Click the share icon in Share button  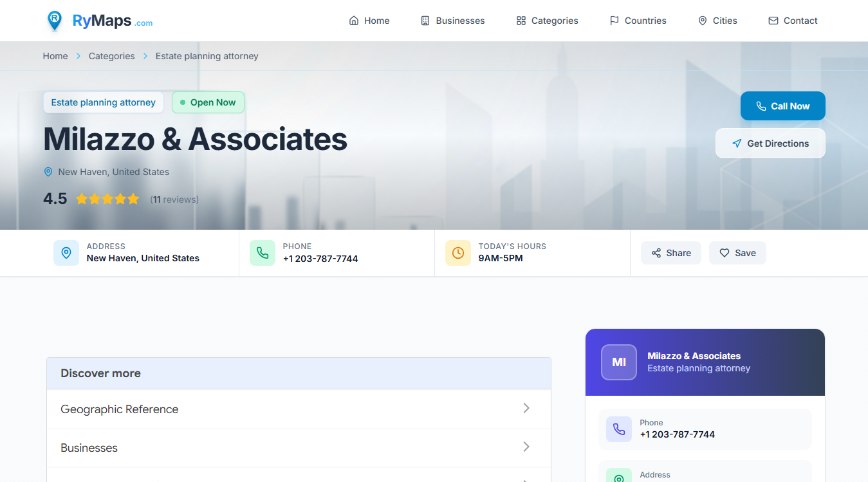(656, 253)
